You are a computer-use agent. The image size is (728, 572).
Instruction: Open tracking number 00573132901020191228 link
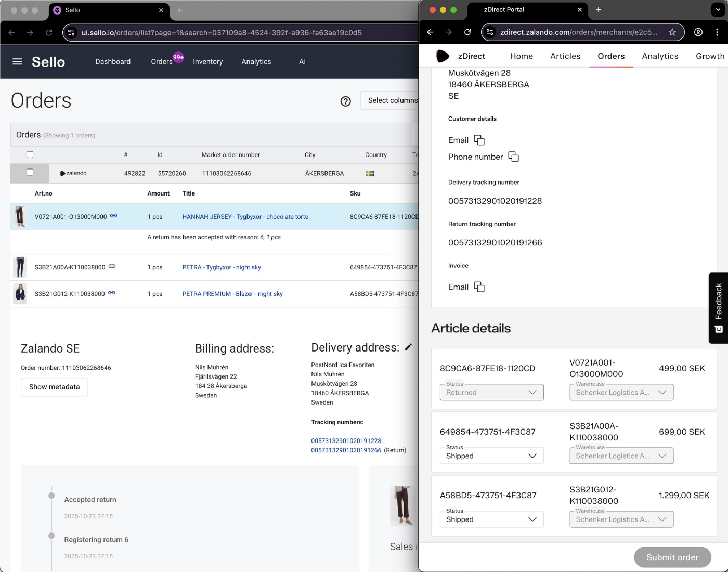coord(346,440)
